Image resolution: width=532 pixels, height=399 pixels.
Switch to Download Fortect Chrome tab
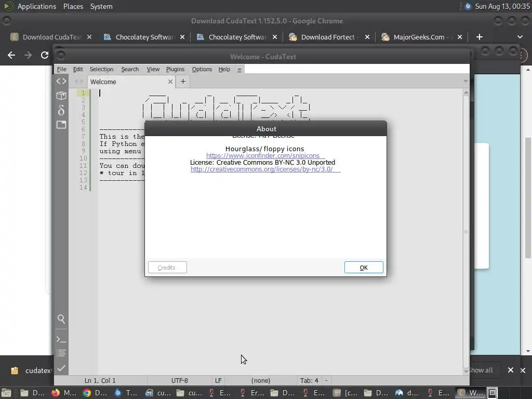[x=328, y=37]
